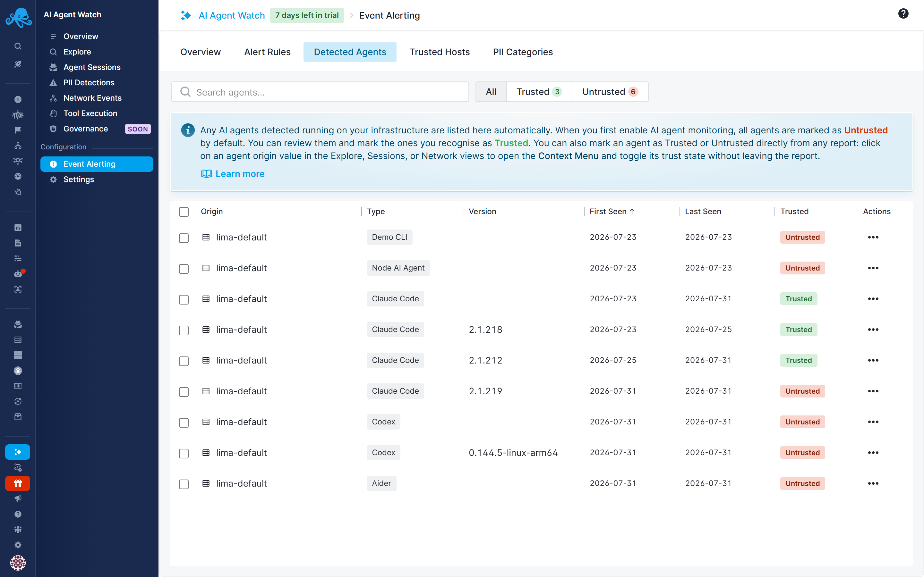Click the Untrusted badge for Codex 0.144.5 row

click(802, 453)
